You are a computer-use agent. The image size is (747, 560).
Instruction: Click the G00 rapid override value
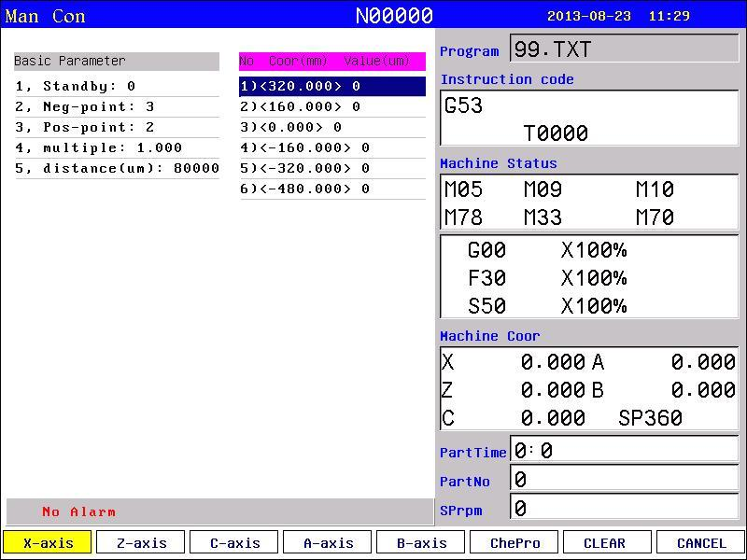tap(594, 250)
